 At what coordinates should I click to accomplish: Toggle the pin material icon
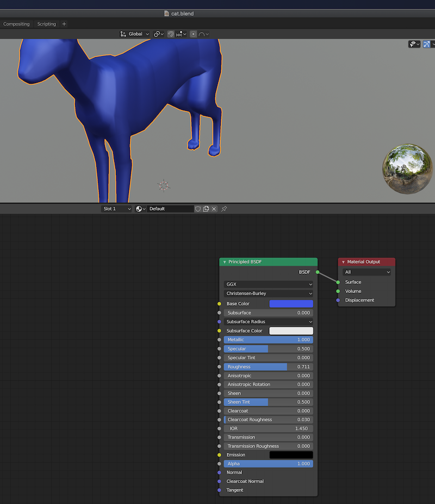[224, 209]
